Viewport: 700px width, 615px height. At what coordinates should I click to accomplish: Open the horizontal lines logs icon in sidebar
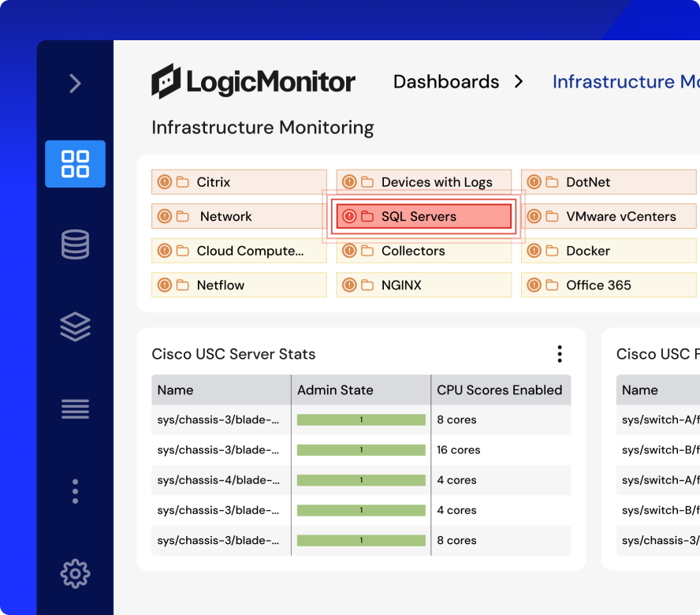[x=76, y=408]
